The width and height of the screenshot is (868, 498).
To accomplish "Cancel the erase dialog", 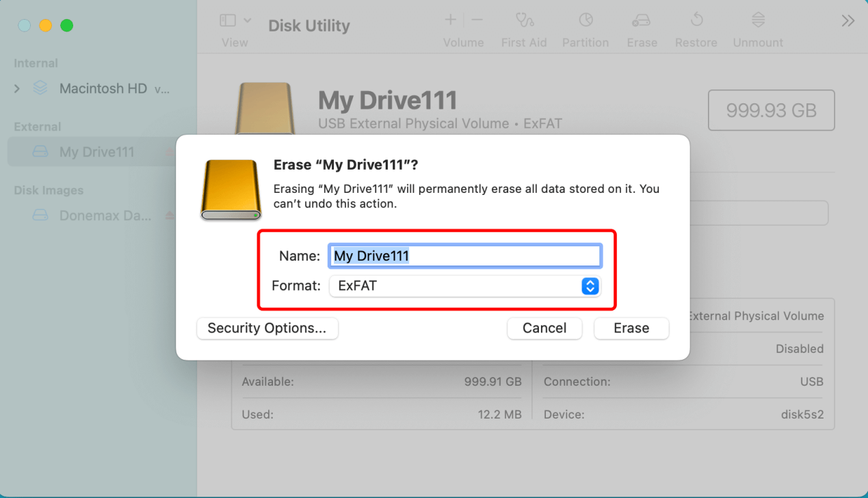I will (544, 328).
